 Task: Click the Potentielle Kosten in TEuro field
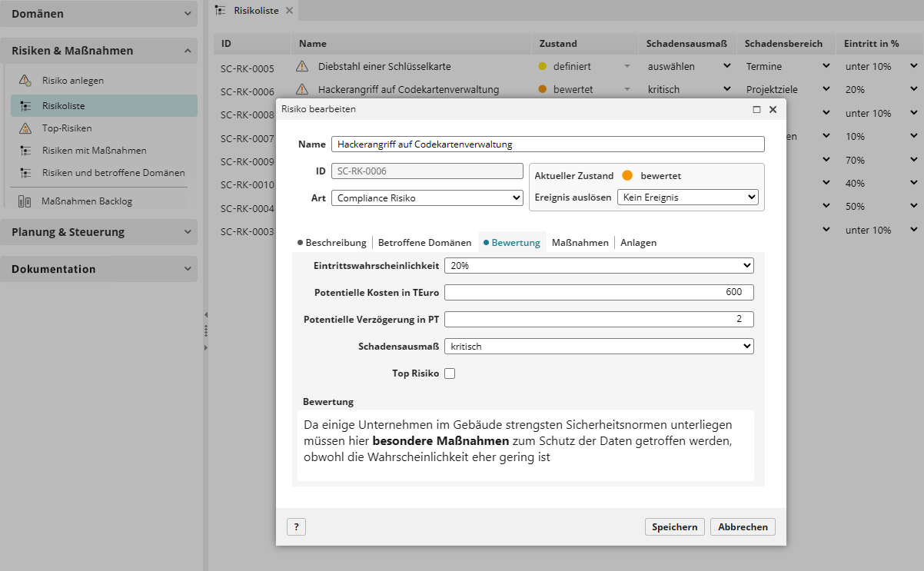pyautogui.click(x=599, y=292)
